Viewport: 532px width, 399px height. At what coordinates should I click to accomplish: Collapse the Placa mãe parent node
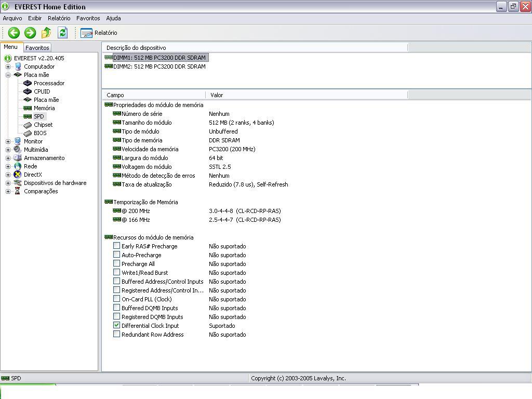point(8,75)
